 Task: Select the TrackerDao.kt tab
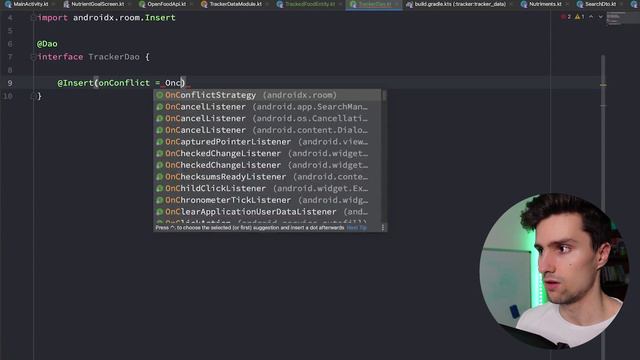[374, 4]
